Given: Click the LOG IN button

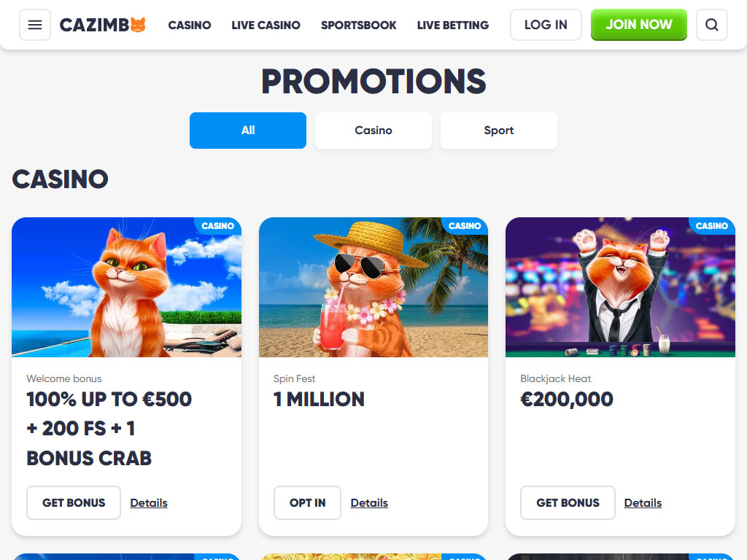Looking at the screenshot, I should [546, 25].
